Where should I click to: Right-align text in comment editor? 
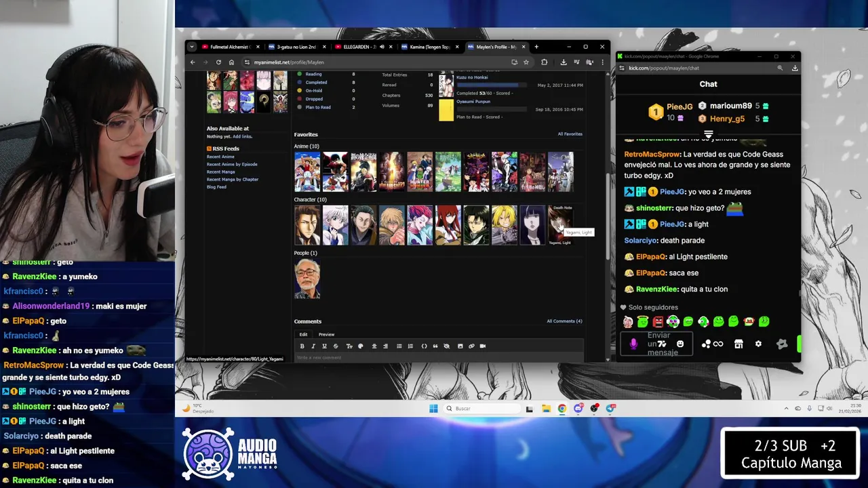(x=386, y=346)
